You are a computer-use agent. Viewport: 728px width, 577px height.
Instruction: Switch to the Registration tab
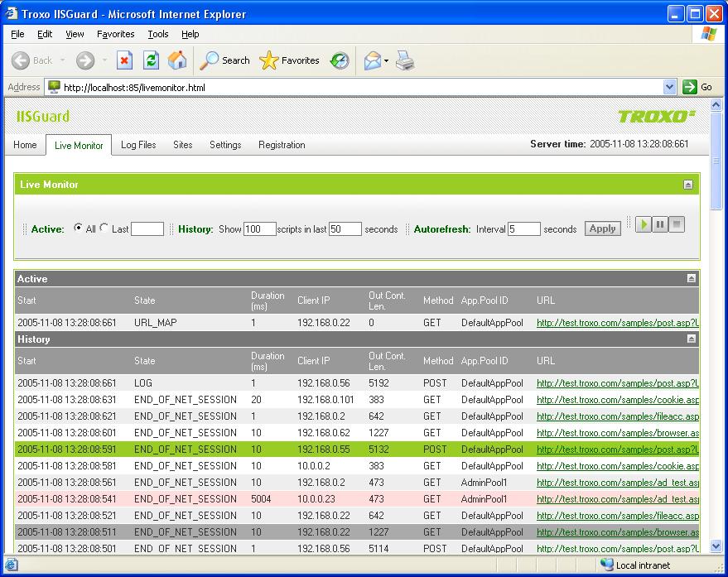pyautogui.click(x=282, y=145)
